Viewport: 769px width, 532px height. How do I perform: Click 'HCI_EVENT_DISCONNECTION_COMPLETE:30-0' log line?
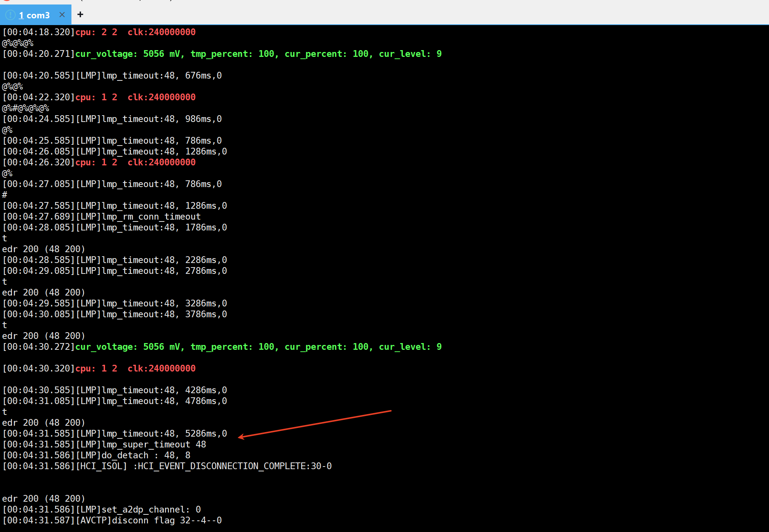167,466
